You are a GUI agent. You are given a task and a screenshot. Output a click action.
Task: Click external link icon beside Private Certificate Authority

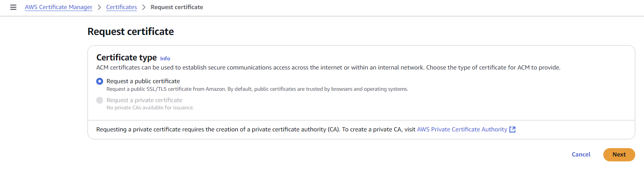pos(512,130)
